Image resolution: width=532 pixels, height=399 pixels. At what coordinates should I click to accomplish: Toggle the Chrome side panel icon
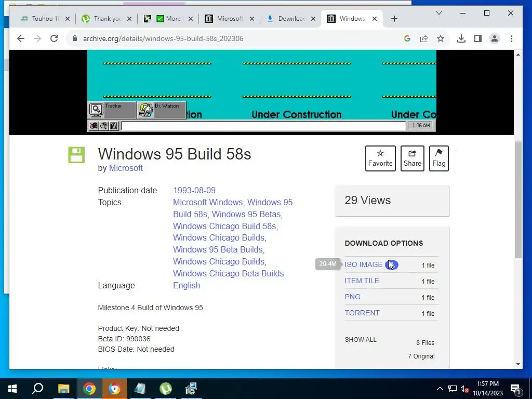tap(478, 38)
